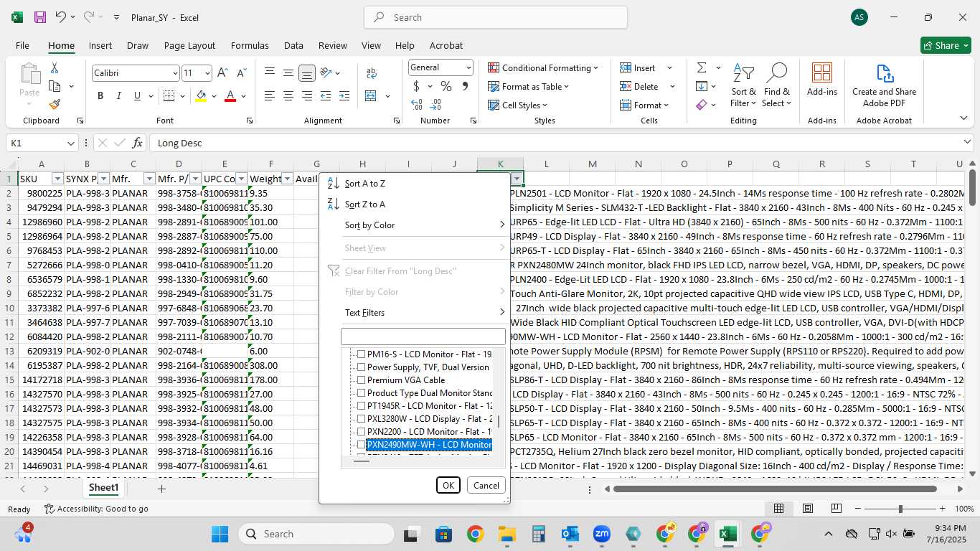Open Format as Table

(529, 87)
